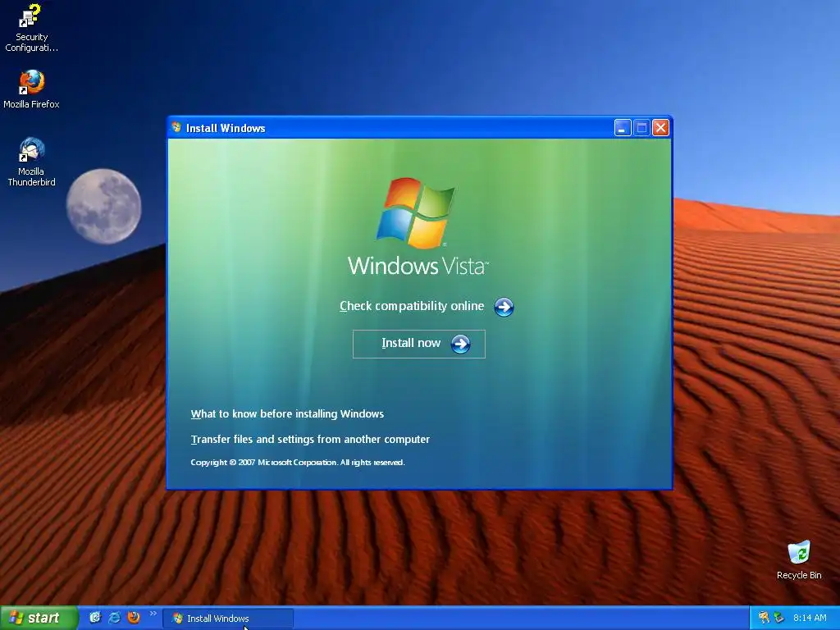Launch Internet Explorer from Quick Launch

click(114, 618)
